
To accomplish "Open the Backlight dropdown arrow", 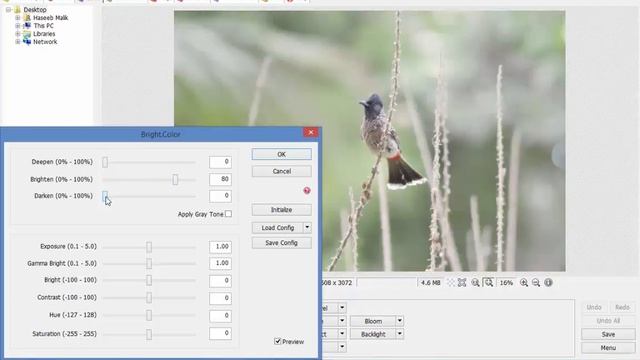I will pyautogui.click(x=400, y=334).
